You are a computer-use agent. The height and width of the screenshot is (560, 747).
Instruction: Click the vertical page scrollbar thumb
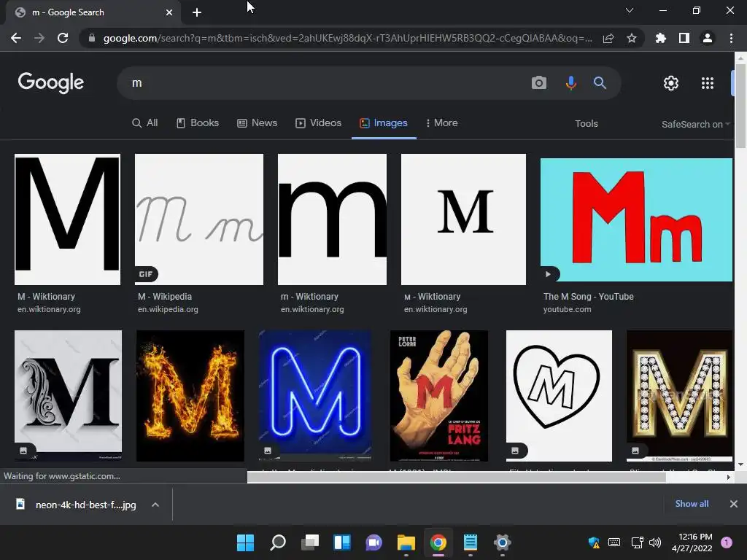740,106
